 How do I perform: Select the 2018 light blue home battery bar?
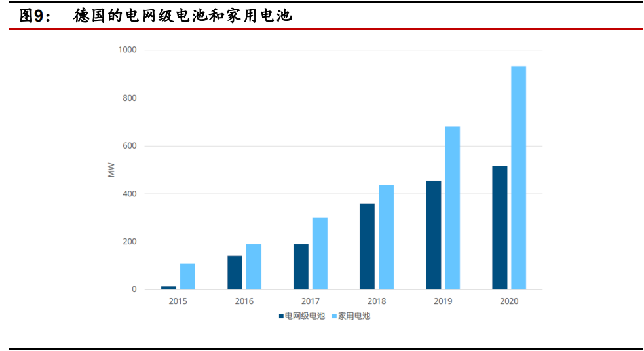(386, 237)
